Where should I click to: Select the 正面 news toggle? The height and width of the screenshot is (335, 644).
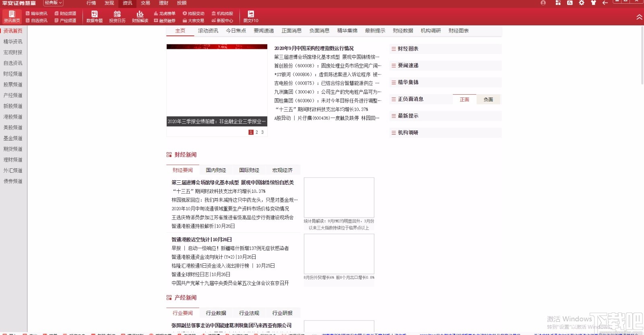[x=464, y=99]
